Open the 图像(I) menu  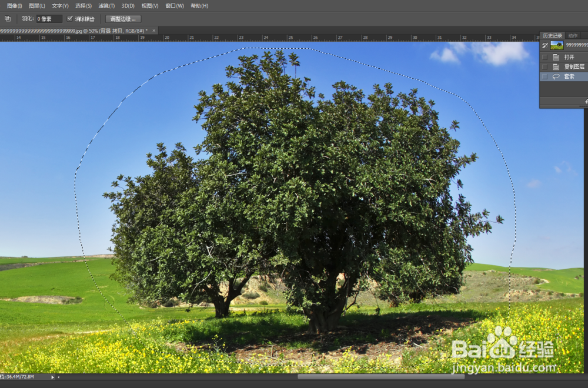[x=14, y=6]
